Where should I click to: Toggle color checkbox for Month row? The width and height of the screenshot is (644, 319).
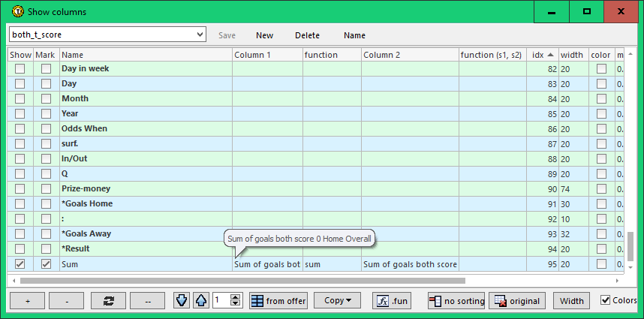[x=601, y=99]
